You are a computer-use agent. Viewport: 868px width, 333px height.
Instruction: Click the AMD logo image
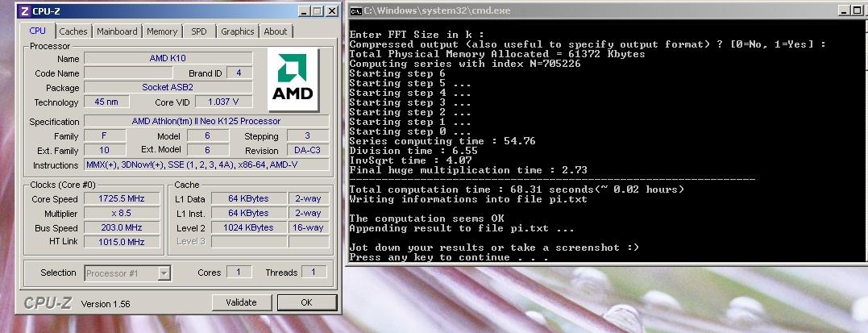(x=293, y=80)
